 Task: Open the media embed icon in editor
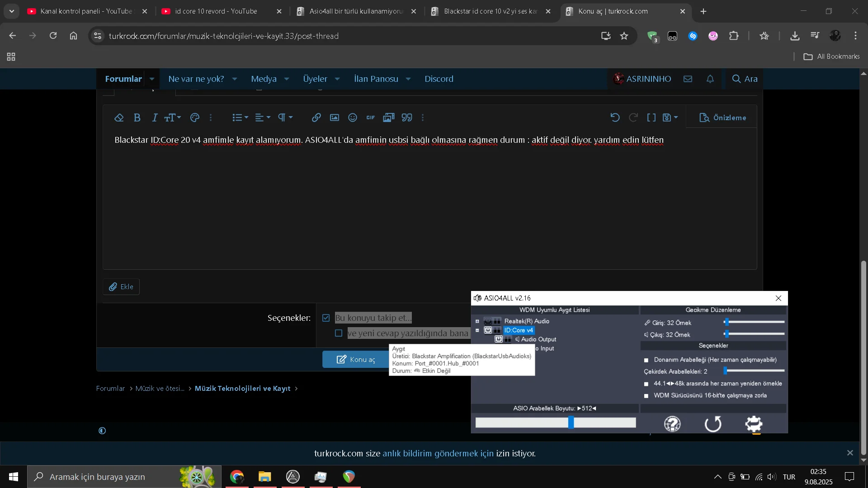coord(389,117)
